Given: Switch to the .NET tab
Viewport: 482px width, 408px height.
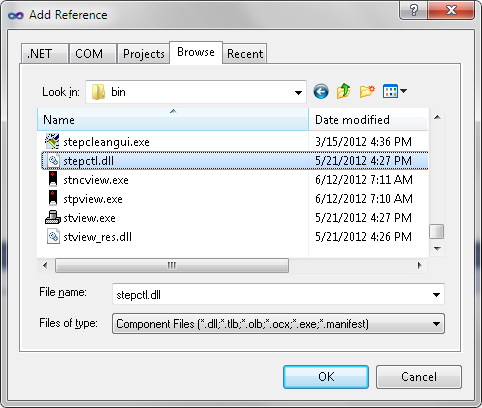Looking at the screenshot, I should click(x=44, y=54).
